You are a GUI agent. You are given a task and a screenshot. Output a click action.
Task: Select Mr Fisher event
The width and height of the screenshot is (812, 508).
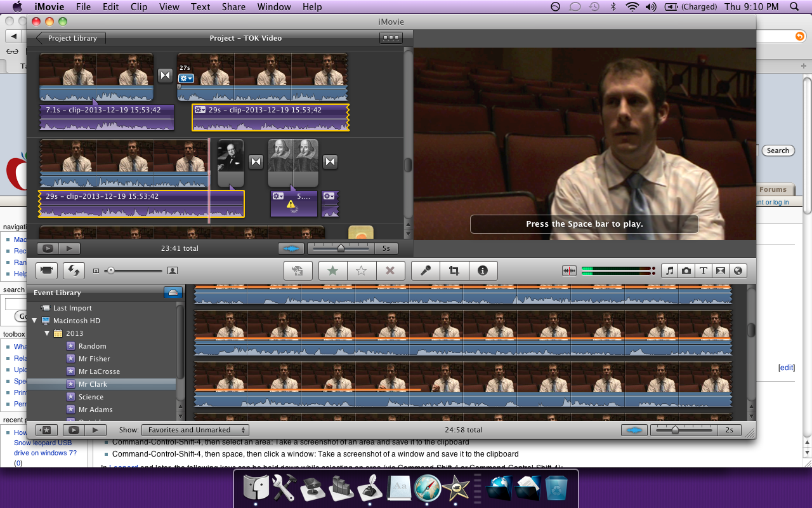point(94,359)
